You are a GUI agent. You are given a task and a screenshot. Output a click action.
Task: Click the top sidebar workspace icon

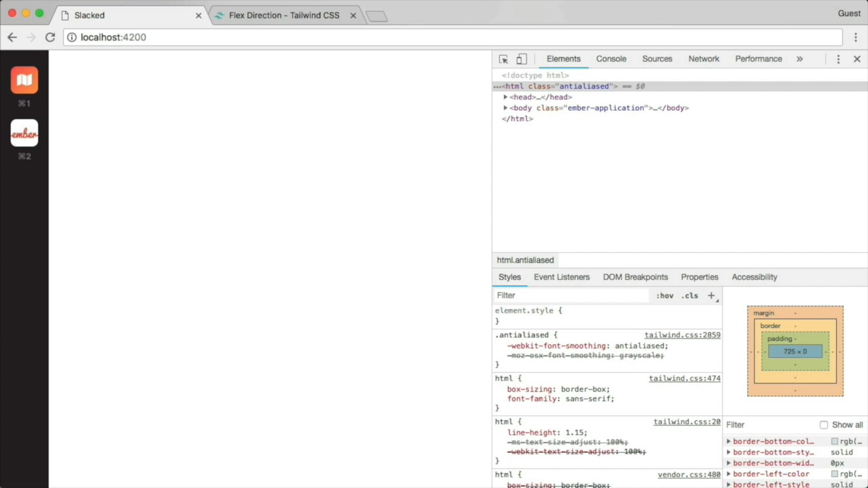24,80
